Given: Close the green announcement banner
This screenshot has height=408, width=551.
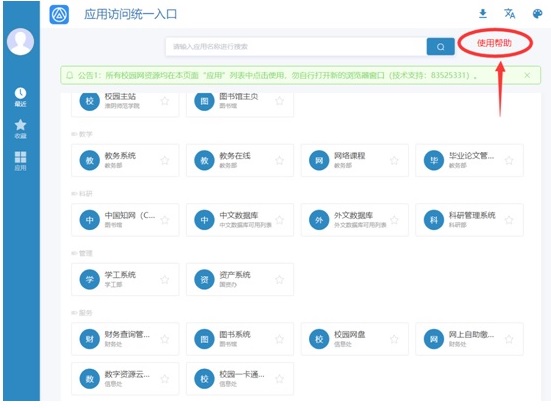Looking at the screenshot, I should coord(527,75).
